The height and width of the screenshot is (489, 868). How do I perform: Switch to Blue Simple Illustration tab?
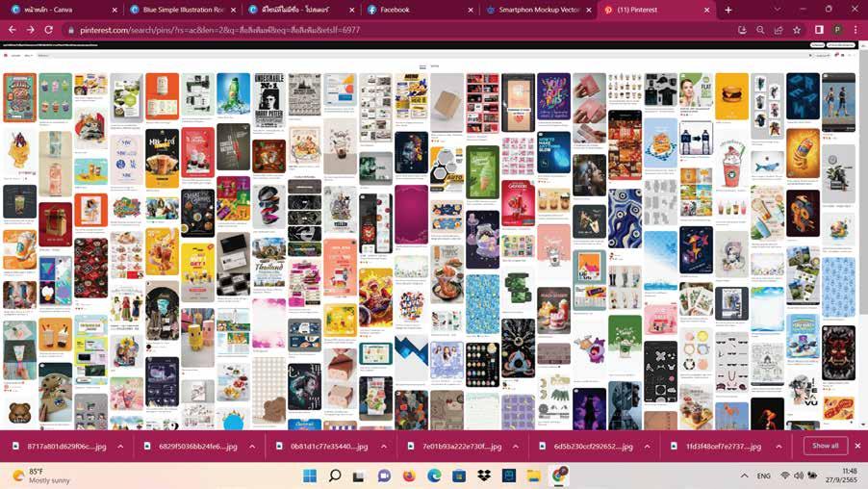(182, 10)
